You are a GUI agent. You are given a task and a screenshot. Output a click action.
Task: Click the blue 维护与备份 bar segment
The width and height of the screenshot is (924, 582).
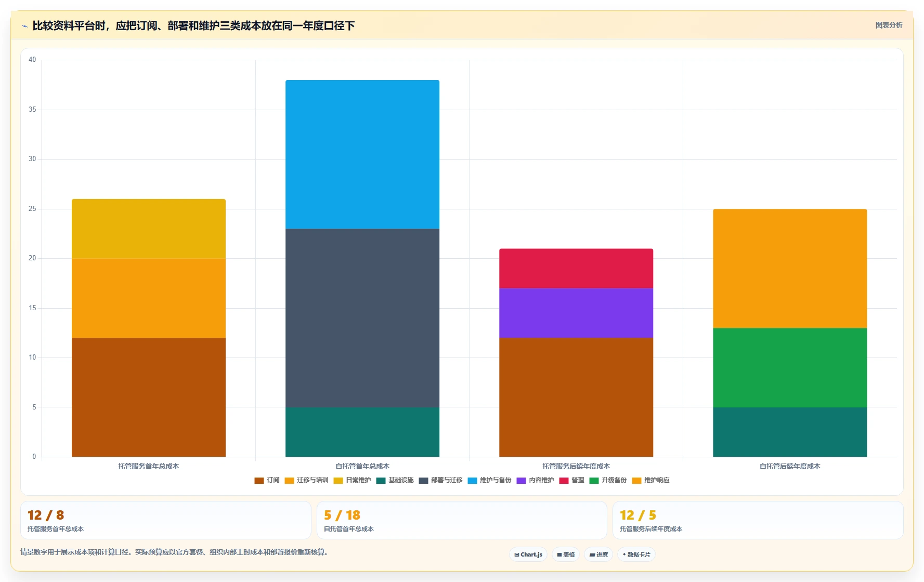(362, 154)
